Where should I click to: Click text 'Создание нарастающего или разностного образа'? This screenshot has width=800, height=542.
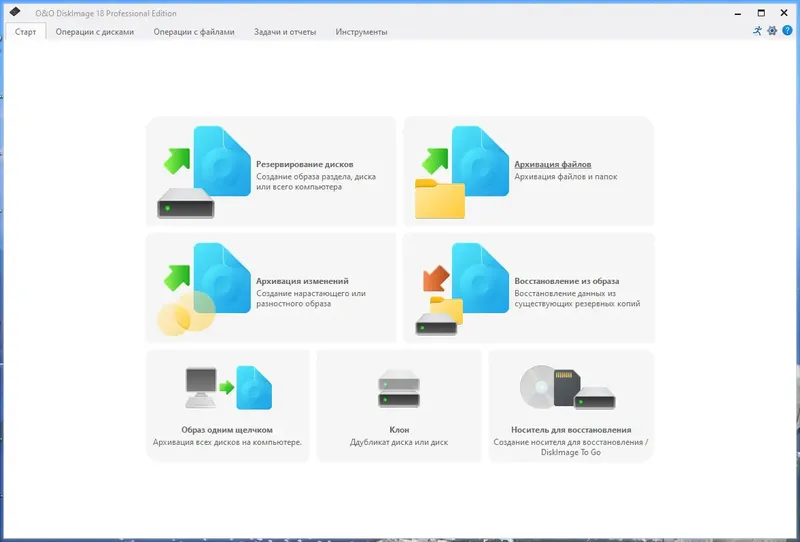click(311, 299)
